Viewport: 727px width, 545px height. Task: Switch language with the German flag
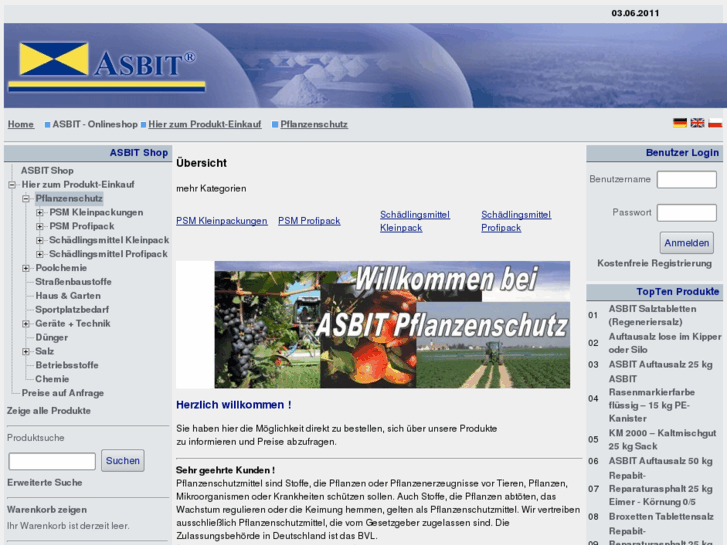(x=680, y=123)
